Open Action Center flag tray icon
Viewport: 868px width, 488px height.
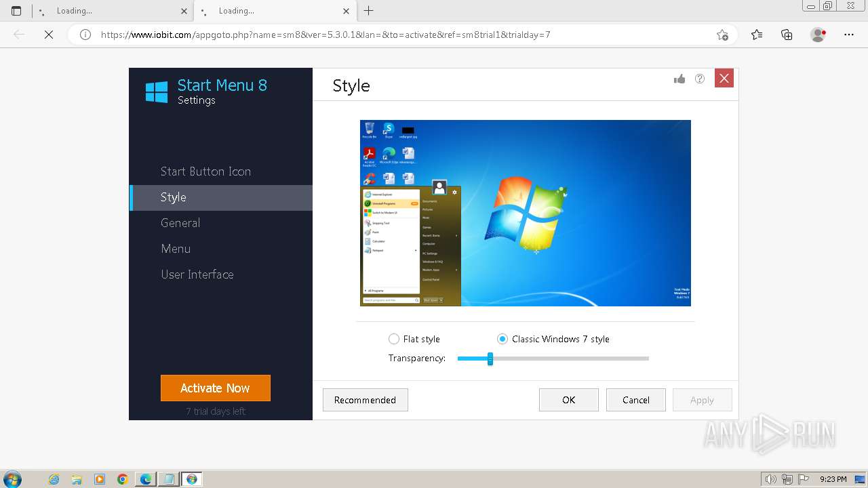(804, 479)
